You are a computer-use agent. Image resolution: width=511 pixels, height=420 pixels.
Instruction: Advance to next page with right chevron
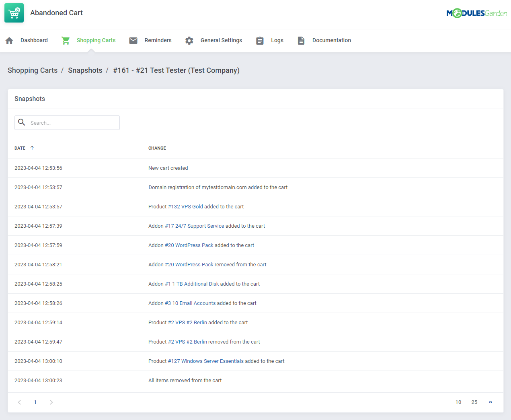(51, 402)
